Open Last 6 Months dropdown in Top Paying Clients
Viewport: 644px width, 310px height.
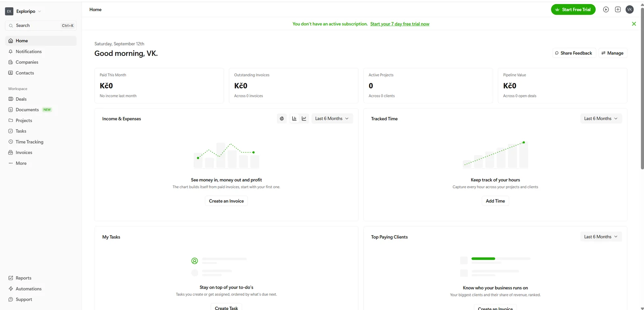coord(601,237)
